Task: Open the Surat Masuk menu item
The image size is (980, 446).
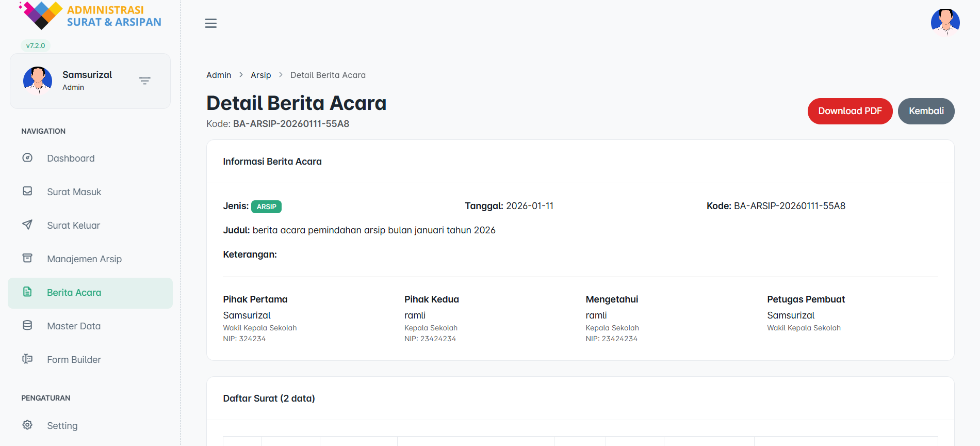Action: (x=74, y=192)
